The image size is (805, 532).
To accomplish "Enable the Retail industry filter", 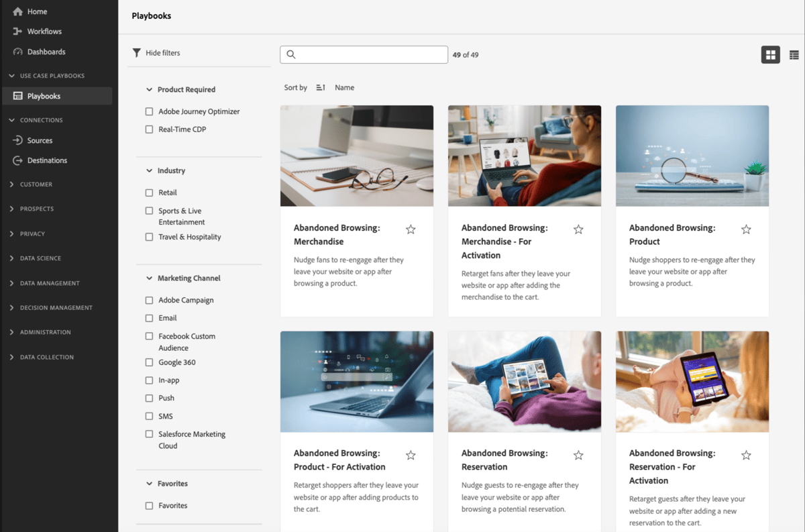I will [x=149, y=193].
